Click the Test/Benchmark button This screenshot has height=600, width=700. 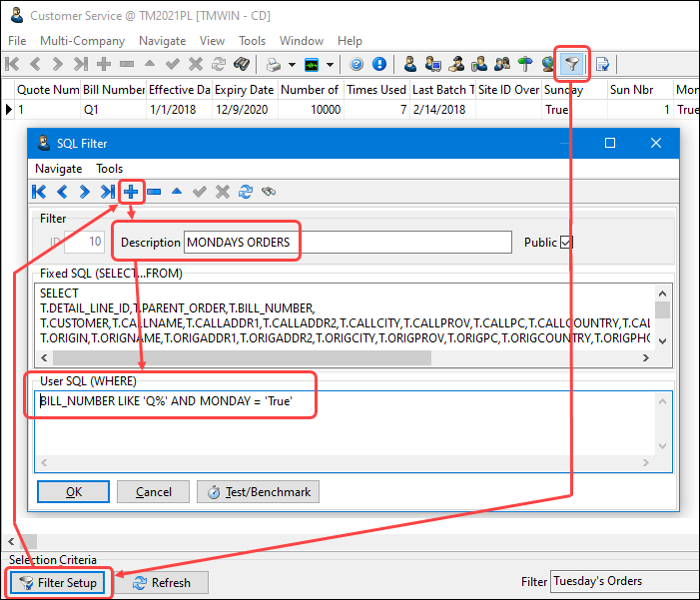point(259,491)
